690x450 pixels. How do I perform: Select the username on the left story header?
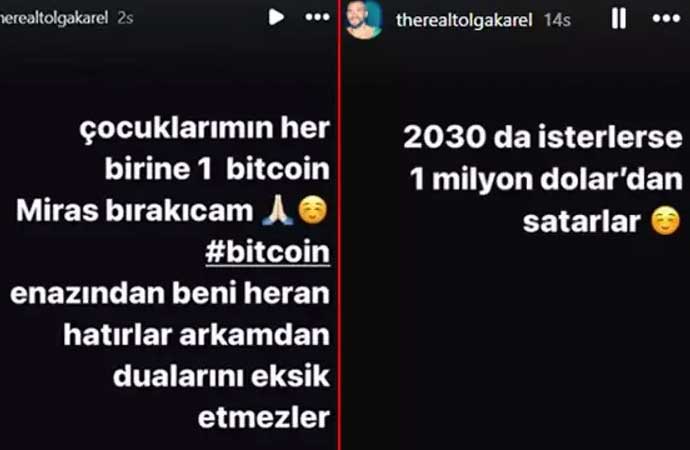[x=54, y=18]
